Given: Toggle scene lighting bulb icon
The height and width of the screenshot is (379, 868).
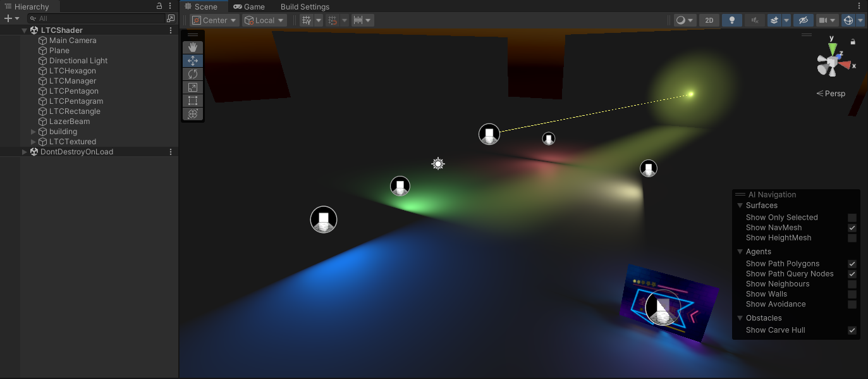Looking at the screenshot, I should click(x=731, y=20).
